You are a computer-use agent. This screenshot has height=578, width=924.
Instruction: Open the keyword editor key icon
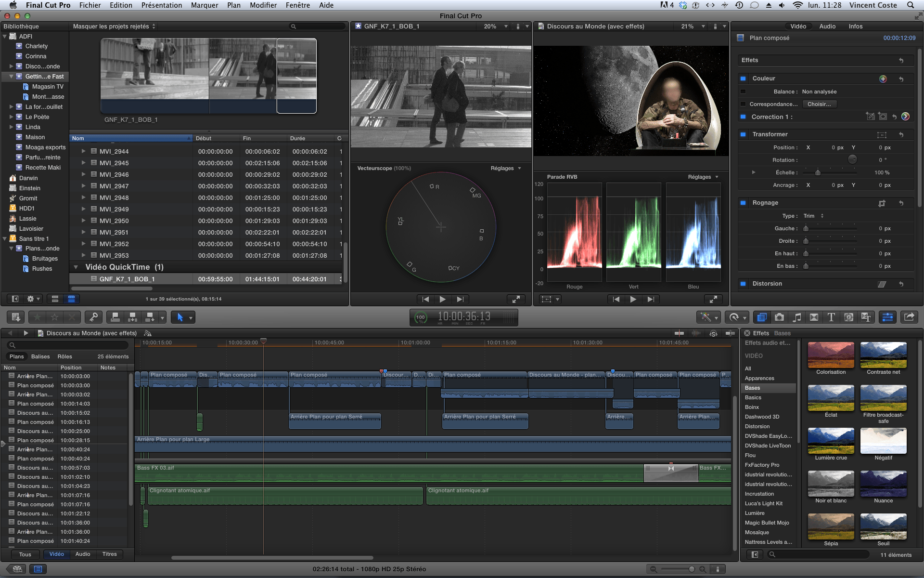click(94, 317)
